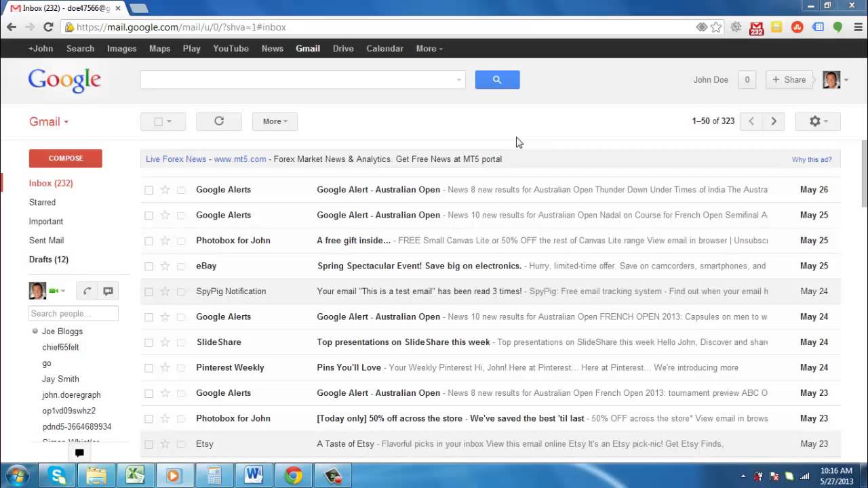Open the Gmail checker extension showing 232
Image resolution: width=868 pixels, height=488 pixels.
click(x=757, y=28)
